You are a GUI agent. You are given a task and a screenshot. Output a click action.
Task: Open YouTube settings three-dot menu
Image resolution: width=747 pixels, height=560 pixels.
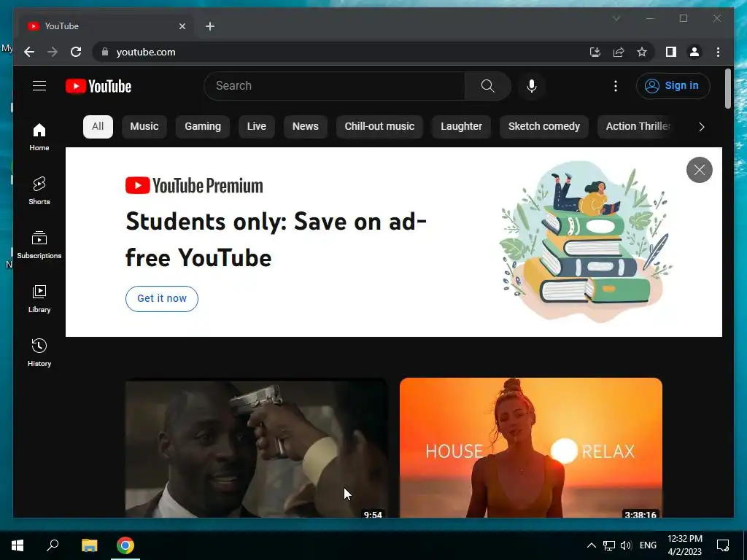tap(616, 86)
